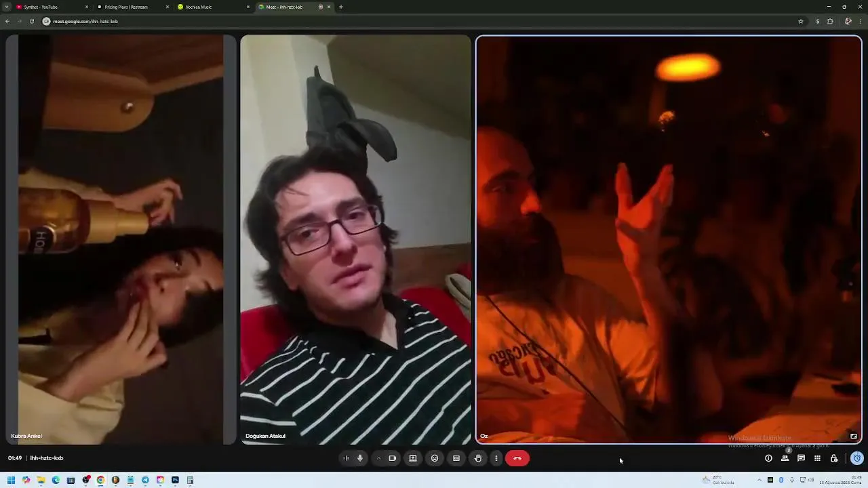
Task: Select Oz's video tile
Action: (669, 239)
